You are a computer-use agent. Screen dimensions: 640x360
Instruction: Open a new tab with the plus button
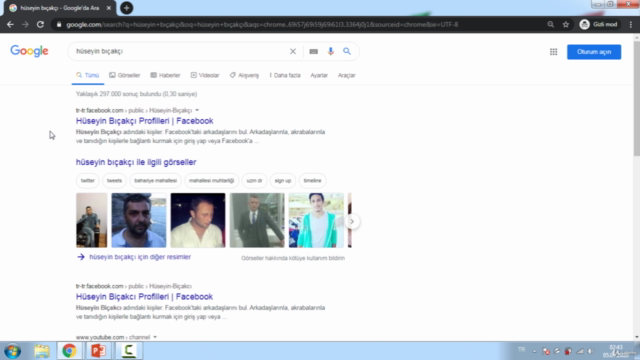[127, 8]
